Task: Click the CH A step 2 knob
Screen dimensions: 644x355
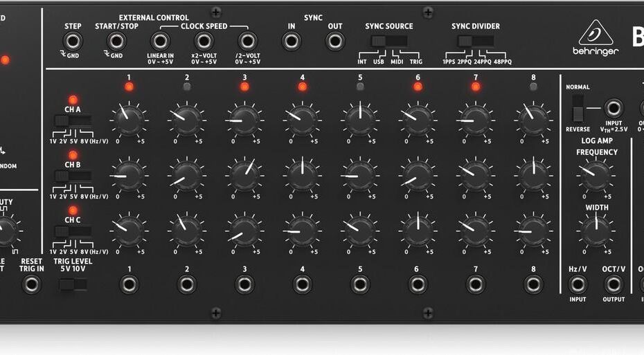Action: coord(187,120)
